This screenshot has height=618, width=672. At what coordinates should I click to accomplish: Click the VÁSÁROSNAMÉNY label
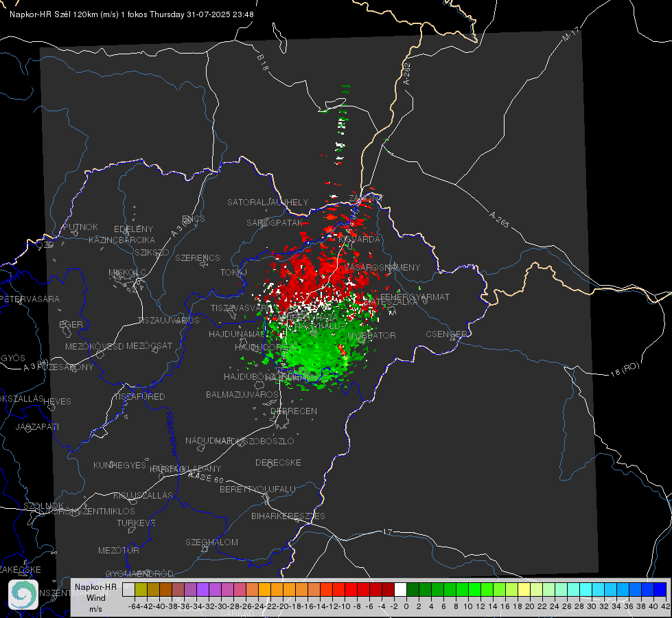point(382,267)
